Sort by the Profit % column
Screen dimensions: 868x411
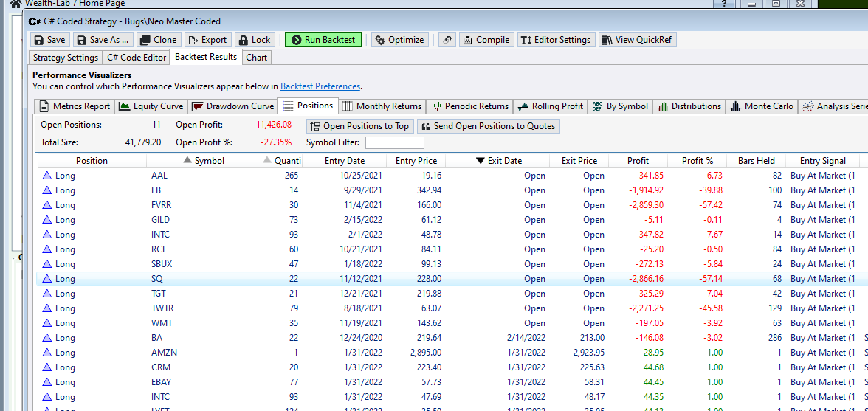coord(697,161)
